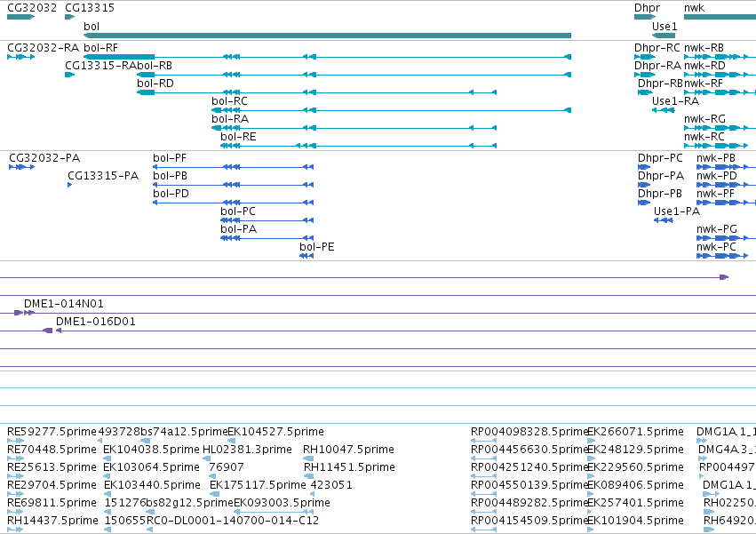Select the nwk-RD transcript label
756x534 pixels.
[704, 65]
